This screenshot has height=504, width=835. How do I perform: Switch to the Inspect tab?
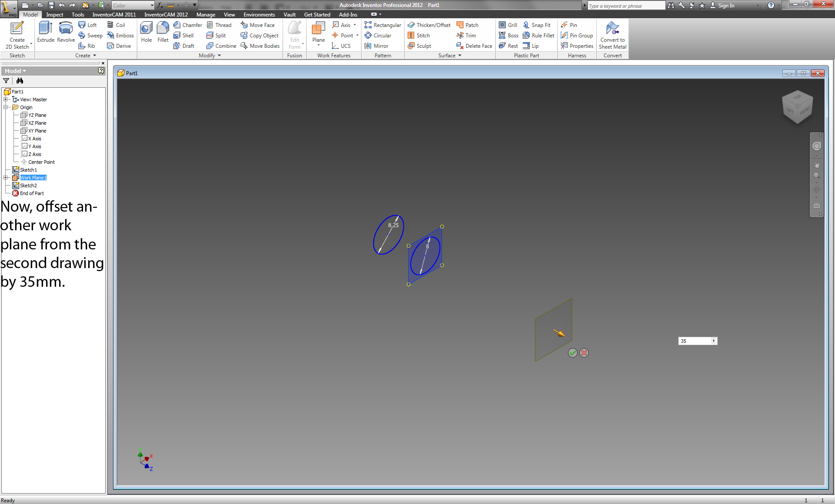tap(55, 15)
